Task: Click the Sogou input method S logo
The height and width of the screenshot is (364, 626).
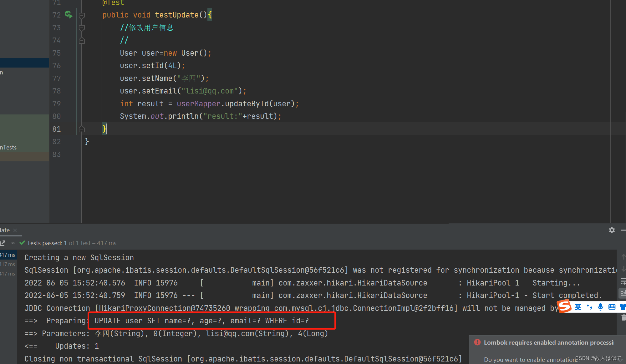Action: click(565, 306)
